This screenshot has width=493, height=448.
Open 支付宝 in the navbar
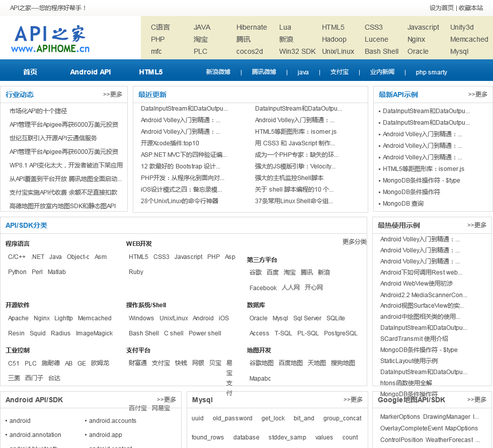[340, 72]
